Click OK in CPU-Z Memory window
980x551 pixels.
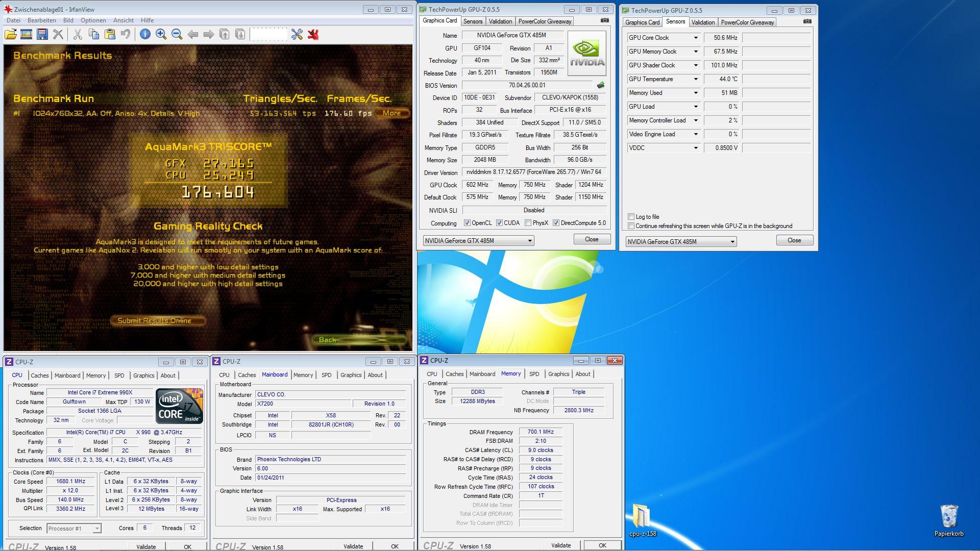(602, 545)
